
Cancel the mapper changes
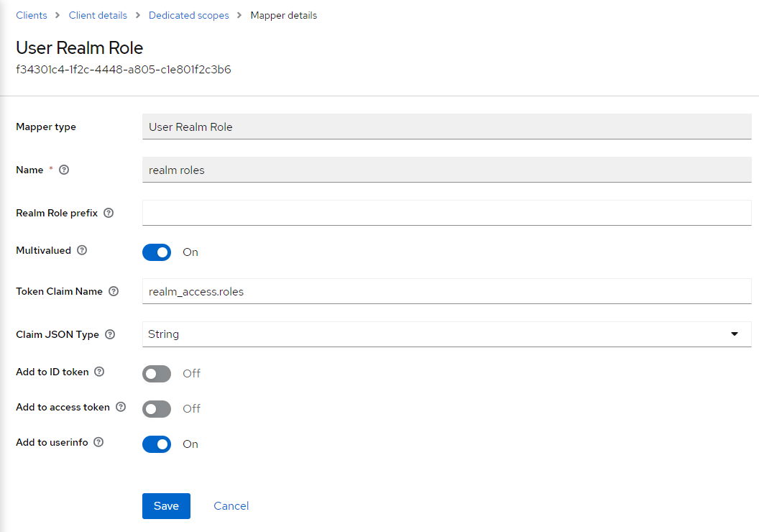(x=231, y=505)
